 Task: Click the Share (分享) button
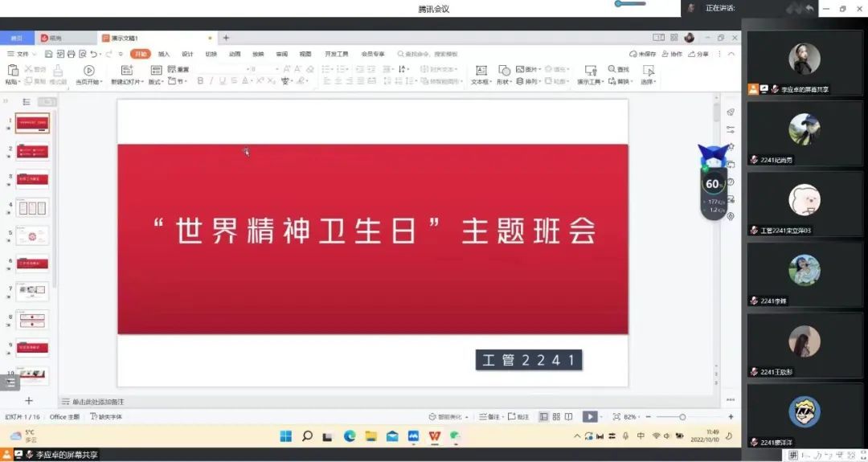pos(699,54)
